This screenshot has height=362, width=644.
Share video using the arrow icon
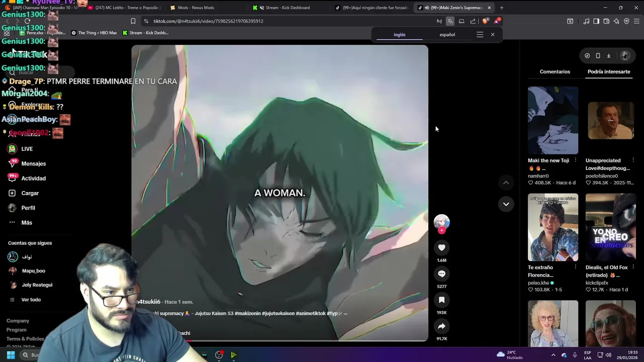tap(442, 326)
